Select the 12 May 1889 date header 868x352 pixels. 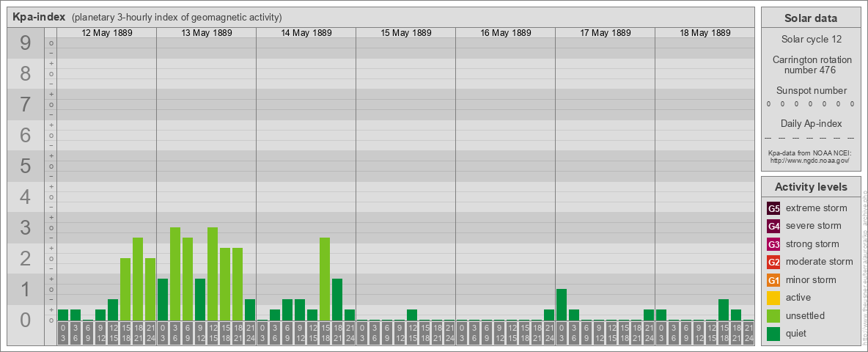107,33
